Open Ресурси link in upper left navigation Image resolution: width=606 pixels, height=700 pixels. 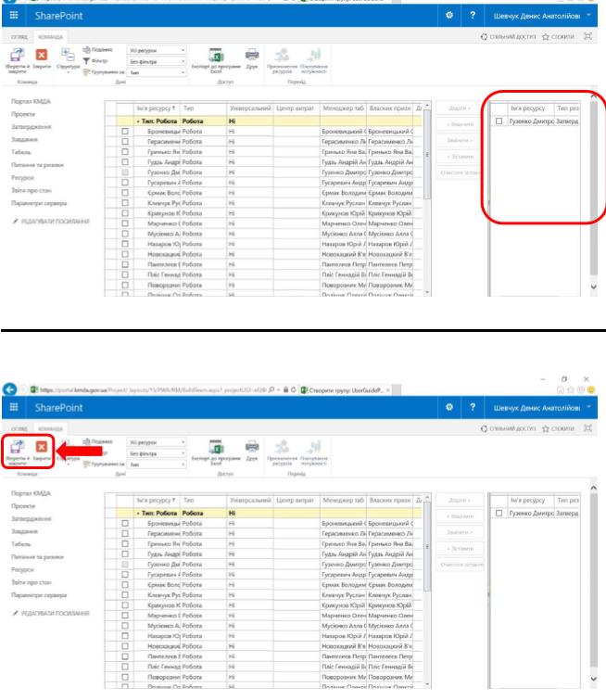[x=23, y=177]
